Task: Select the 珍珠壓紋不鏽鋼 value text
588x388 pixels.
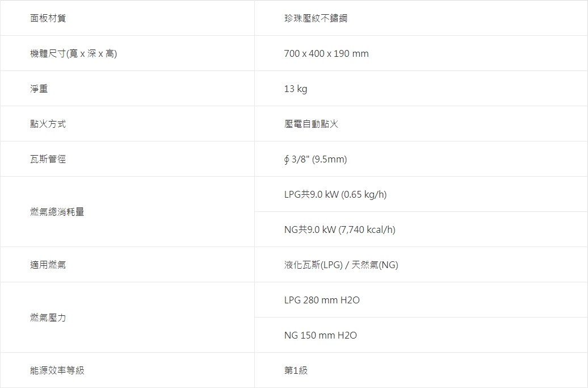Action: click(316, 18)
